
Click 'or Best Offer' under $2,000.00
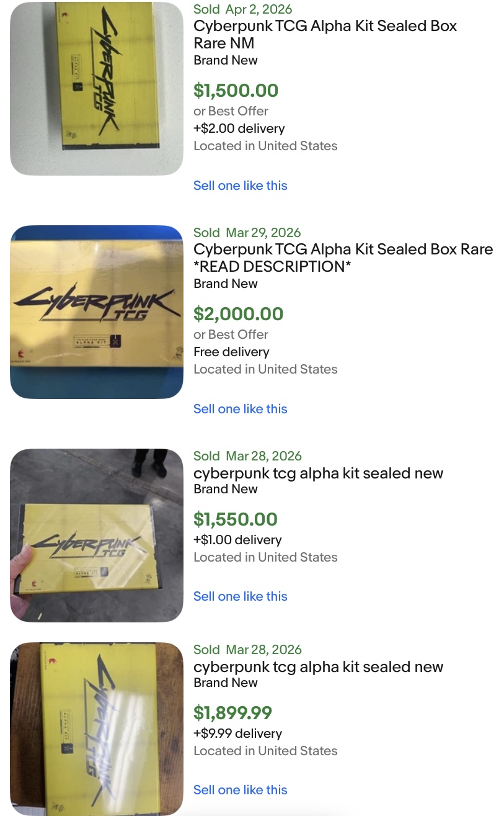(x=231, y=334)
